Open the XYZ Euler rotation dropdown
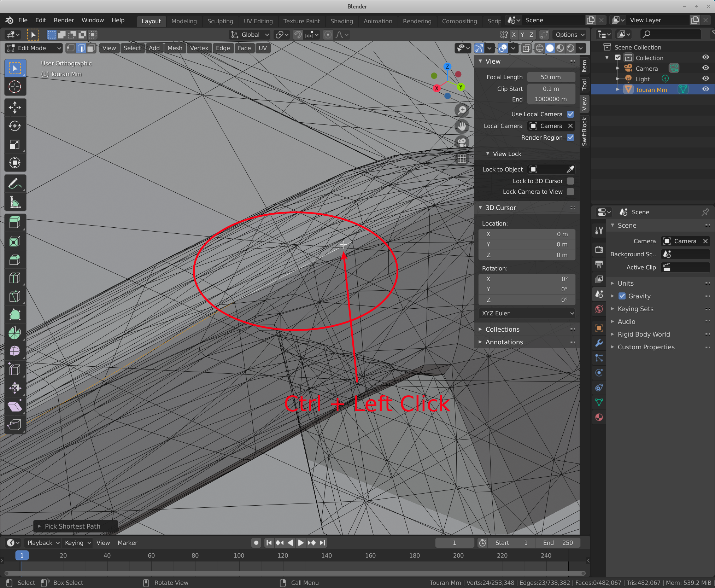The width and height of the screenshot is (715, 588). point(527,313)
